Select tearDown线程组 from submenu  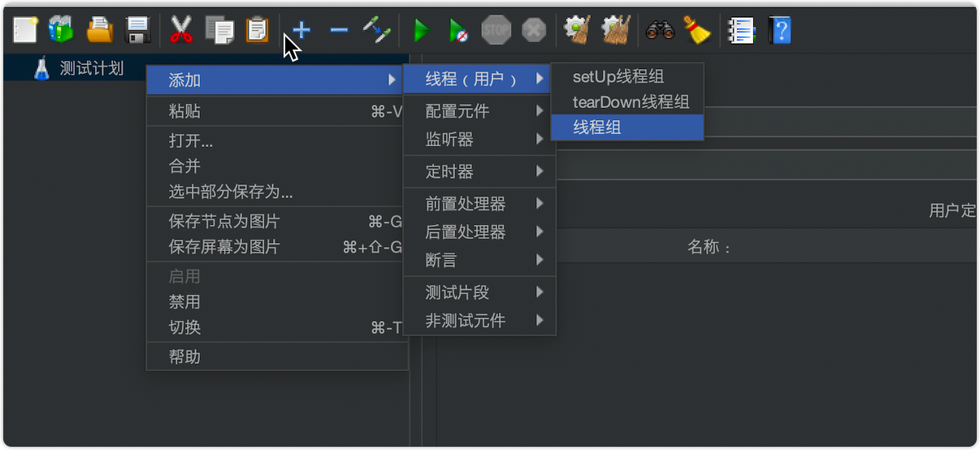tap(627, 102)
